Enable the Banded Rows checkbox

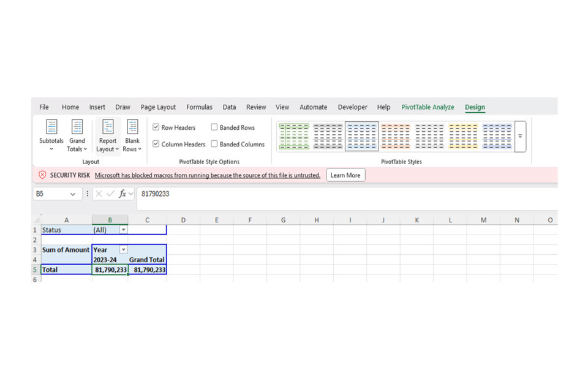click(214, 127)
